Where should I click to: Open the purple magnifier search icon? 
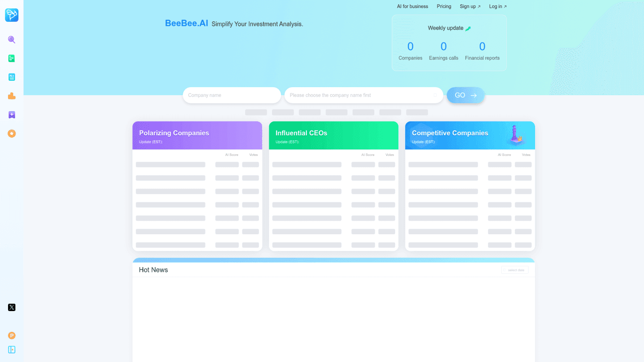[12, 40]
